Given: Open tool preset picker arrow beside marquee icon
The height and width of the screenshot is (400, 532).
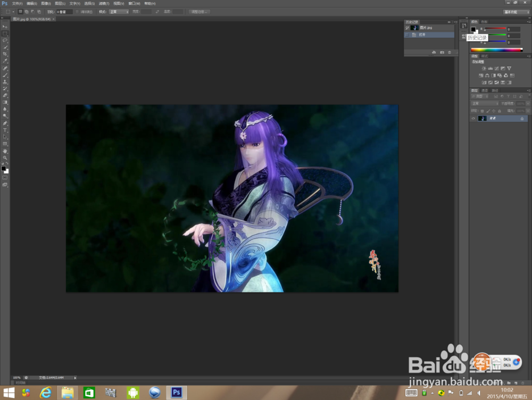Looking at the screenshot, I should click(x=13, y=12).
